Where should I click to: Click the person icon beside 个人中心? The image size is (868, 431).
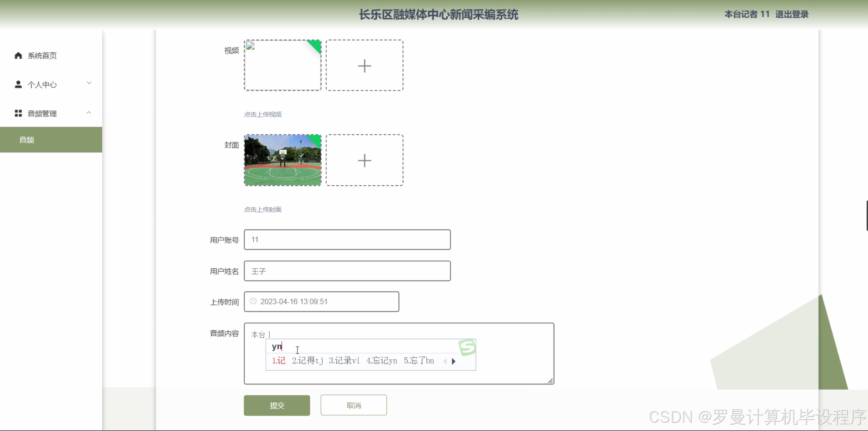click(18, 84)
